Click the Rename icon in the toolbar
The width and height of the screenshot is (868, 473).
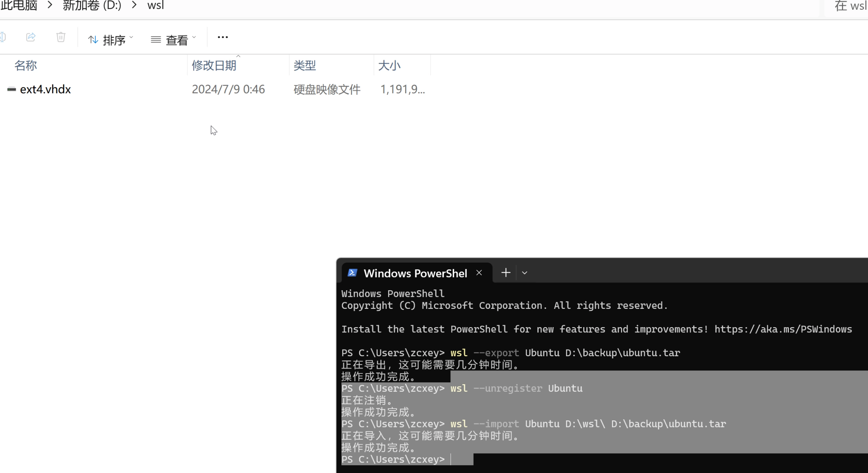click(3, 37)
